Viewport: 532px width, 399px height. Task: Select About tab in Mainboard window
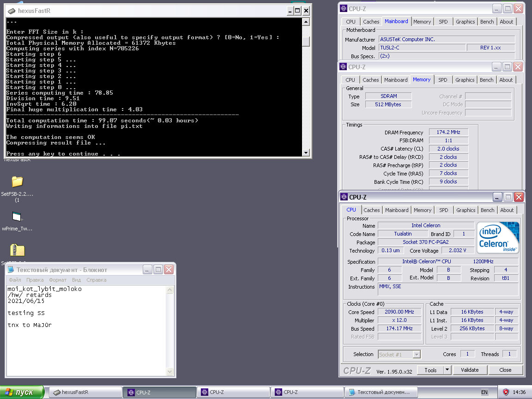506,22
